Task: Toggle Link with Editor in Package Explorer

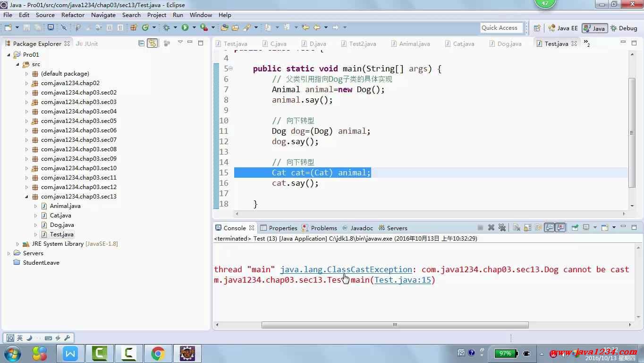Action: pyautogui.click(x=152, y=43)
